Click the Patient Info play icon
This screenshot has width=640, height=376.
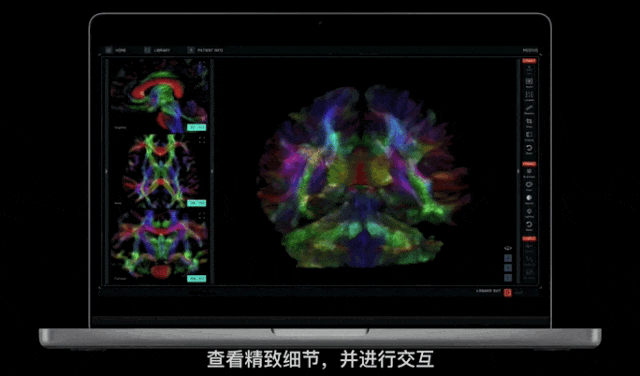(x=191, y=50)
